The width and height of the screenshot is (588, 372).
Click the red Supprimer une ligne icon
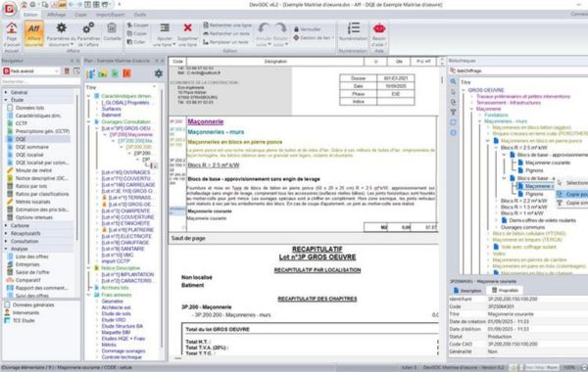(x=187, y=27)
